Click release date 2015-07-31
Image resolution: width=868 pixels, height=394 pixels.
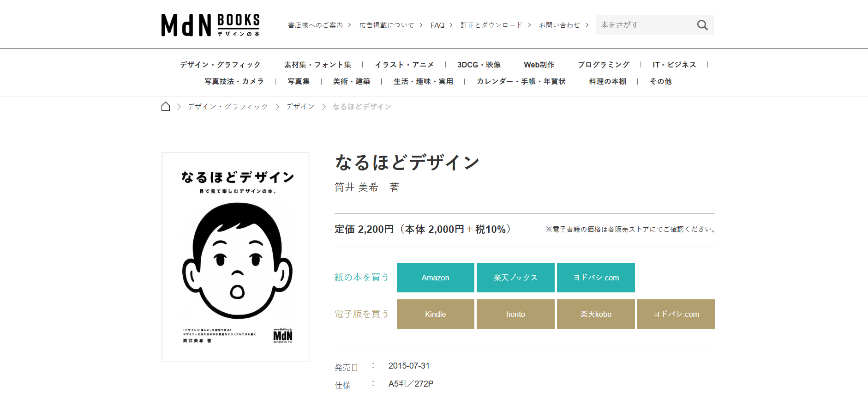coord(409,366)
